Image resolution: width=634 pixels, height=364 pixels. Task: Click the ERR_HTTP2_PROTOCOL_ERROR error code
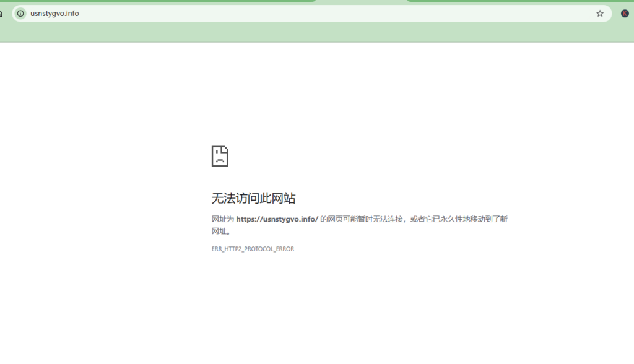coord(253,249)
